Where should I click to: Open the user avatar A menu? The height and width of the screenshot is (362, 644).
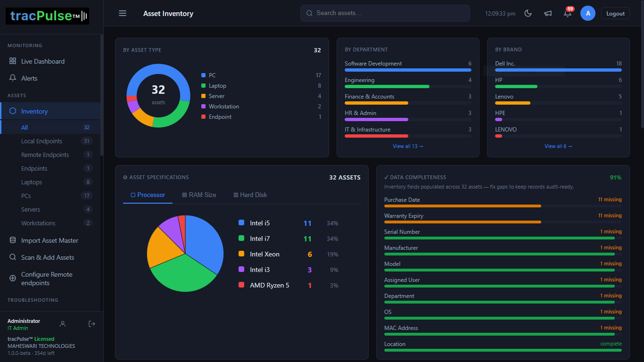coord(588,13)
